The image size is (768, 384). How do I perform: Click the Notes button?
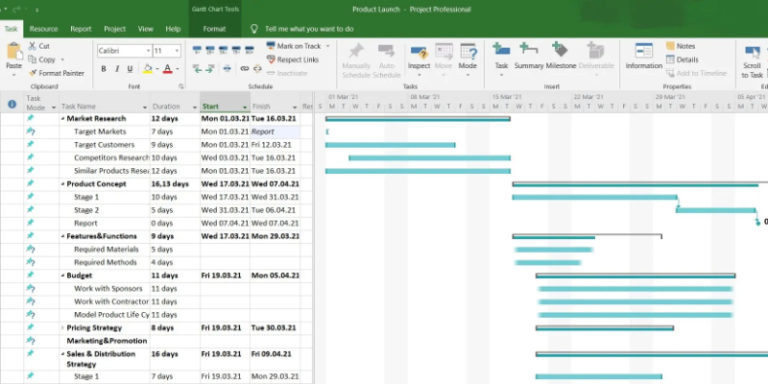point(680,46)
